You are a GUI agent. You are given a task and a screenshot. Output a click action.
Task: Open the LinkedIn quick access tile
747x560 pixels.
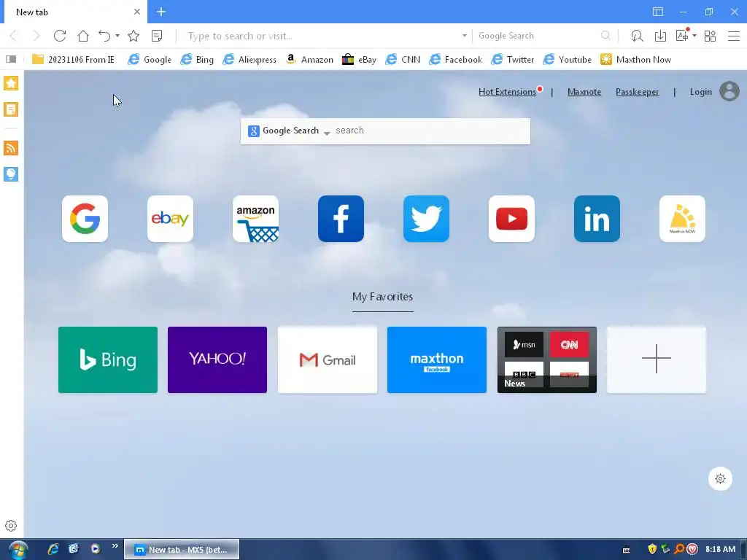[597, 219]
